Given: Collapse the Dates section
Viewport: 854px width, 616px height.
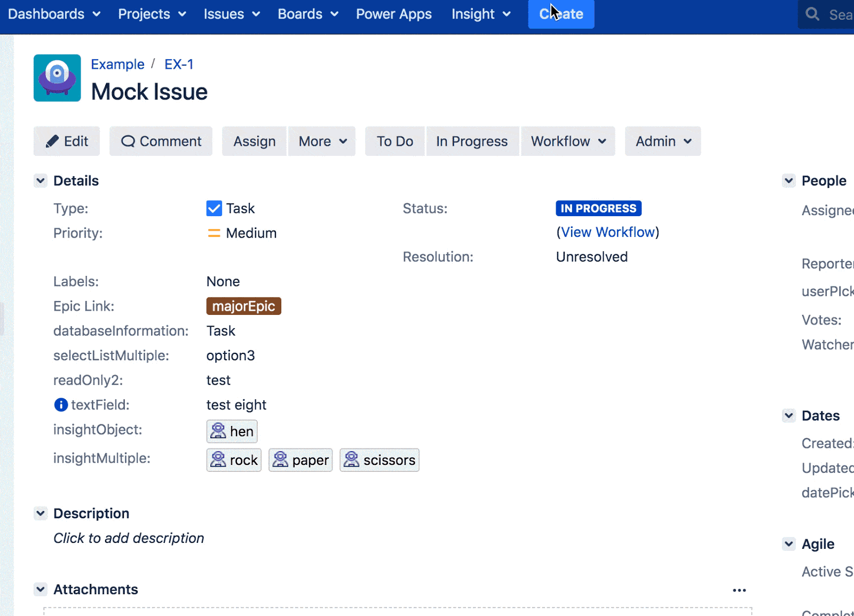Looking at the screenshot, I should [788, 415].
